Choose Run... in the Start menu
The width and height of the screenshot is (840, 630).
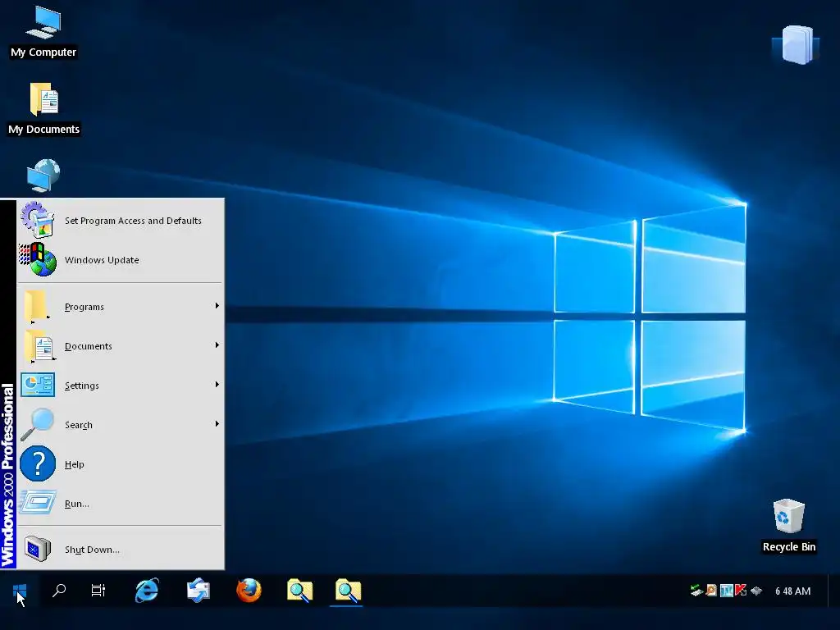(121, 504)
